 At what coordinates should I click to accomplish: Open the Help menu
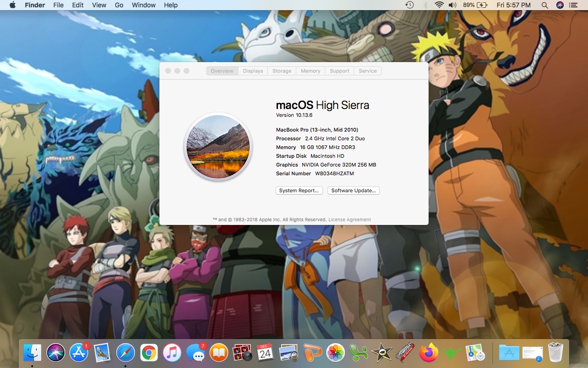tap(171, 5)
